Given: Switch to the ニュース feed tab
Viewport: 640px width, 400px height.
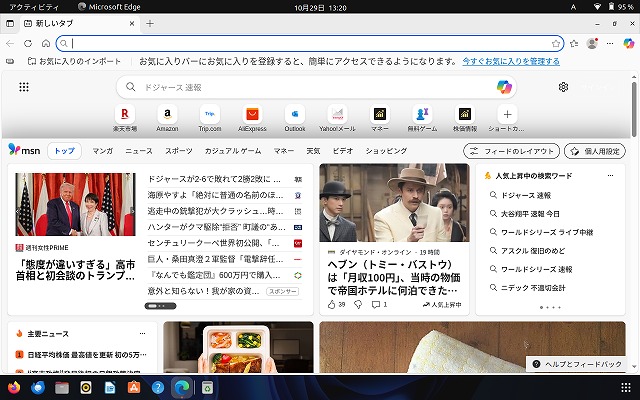Looking at the screenshot, I should pos(139,151).
